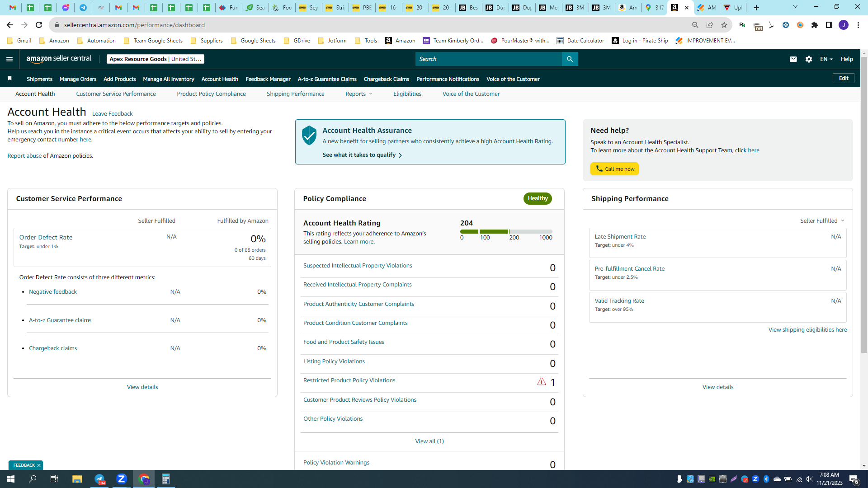The image size is (868, 488).
Task: Open View all (1) policy violations
Action: [x=429, y=441]
